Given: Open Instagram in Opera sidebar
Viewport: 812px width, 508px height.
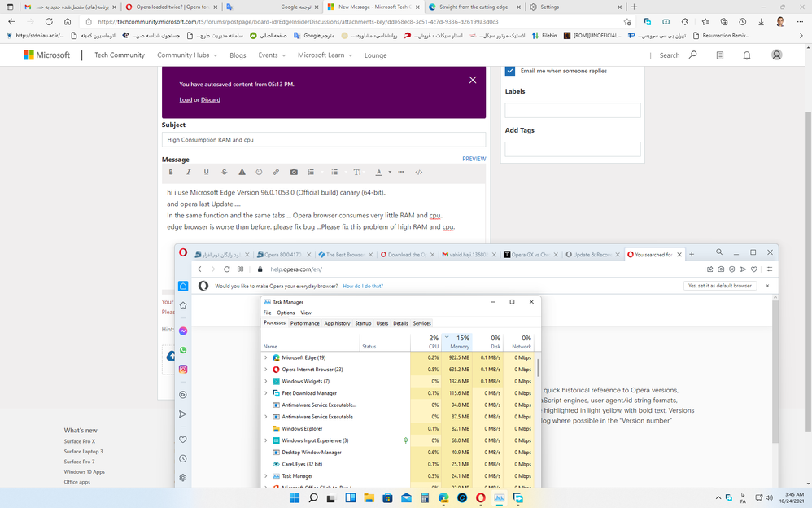Looking at the screenshot, I should click(183, 369).
